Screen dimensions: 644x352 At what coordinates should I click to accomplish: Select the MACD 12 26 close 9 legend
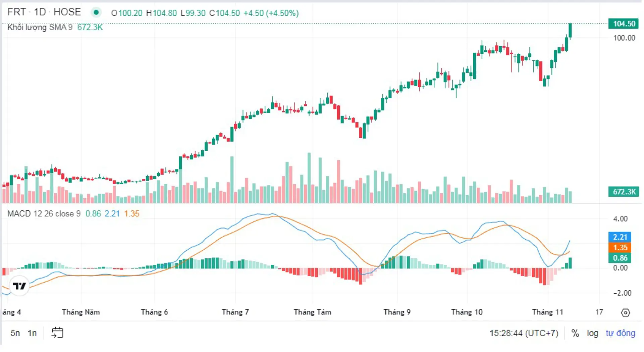click(44, 214)
